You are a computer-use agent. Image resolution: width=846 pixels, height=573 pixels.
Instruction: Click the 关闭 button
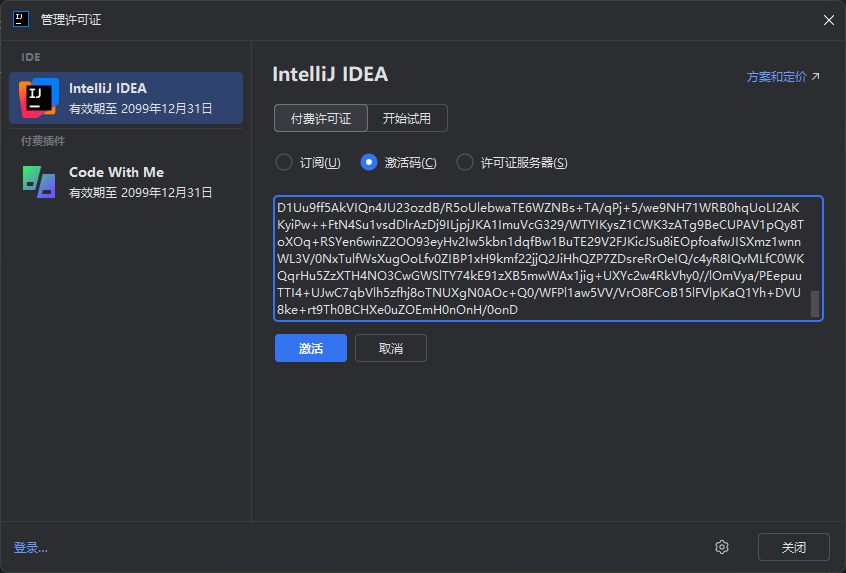point(794,547)
